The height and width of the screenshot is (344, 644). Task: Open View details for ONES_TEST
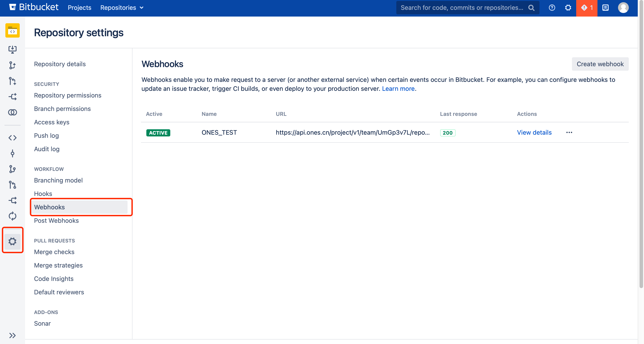pyautogui.click(x=534, y=132)
